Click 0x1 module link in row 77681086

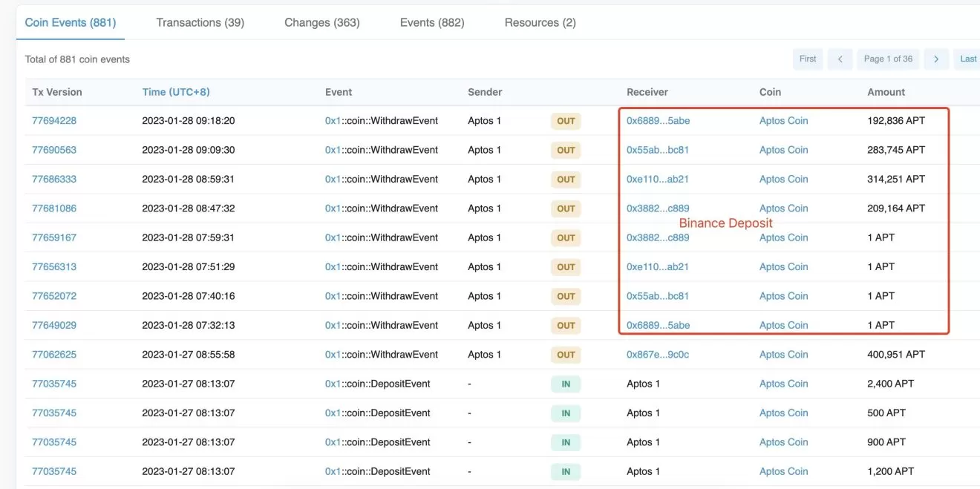[333, 209]
